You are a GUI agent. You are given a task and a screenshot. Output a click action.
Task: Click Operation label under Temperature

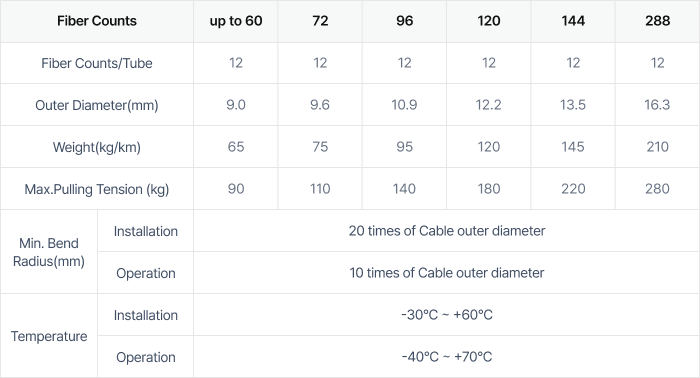pyautogui.click(x=146, y=357)
